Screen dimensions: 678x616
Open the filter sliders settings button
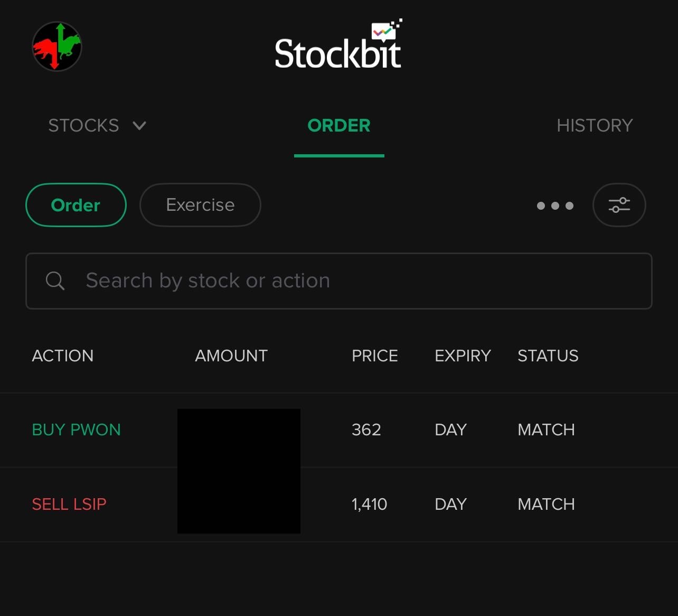[x=619, y=205]
